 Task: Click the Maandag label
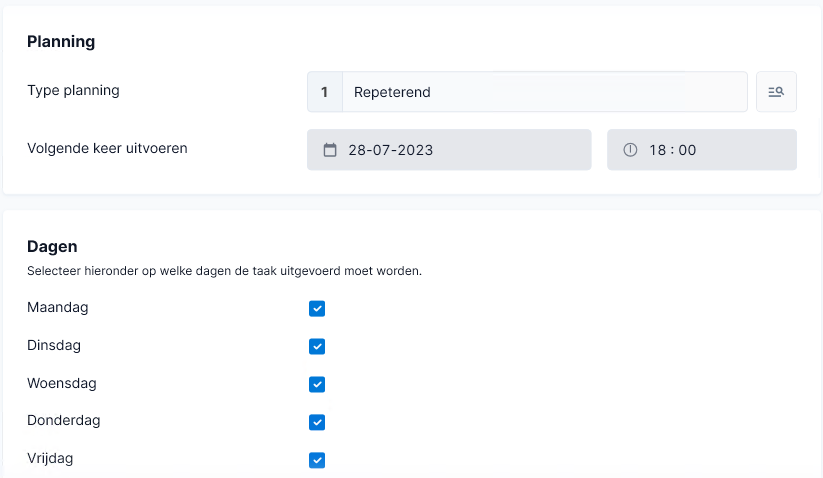pos(58,307)
